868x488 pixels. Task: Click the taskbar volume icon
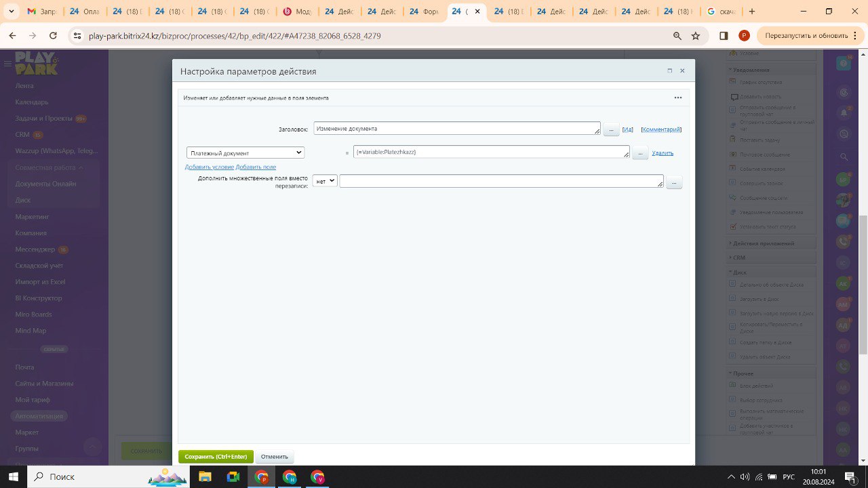click(745, 476)
